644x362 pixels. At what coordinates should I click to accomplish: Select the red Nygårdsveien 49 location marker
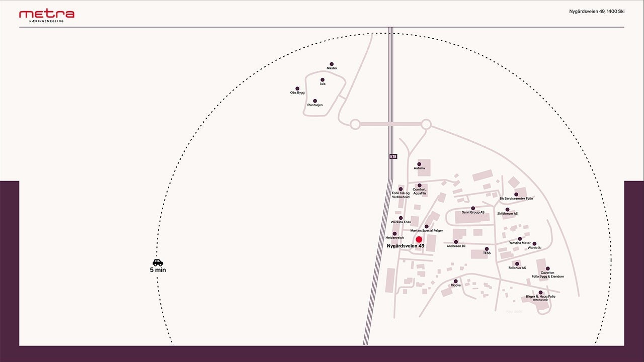[419, 240]
